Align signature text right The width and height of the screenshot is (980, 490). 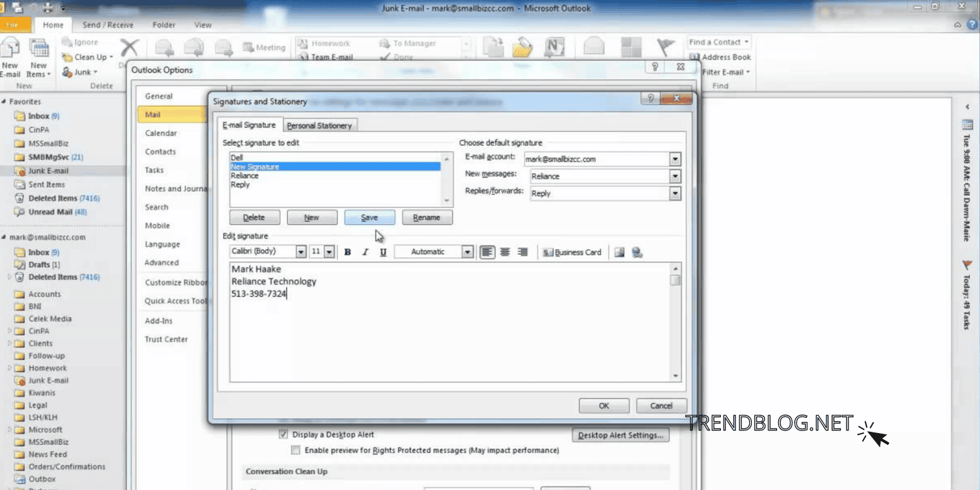coord(523,252)
